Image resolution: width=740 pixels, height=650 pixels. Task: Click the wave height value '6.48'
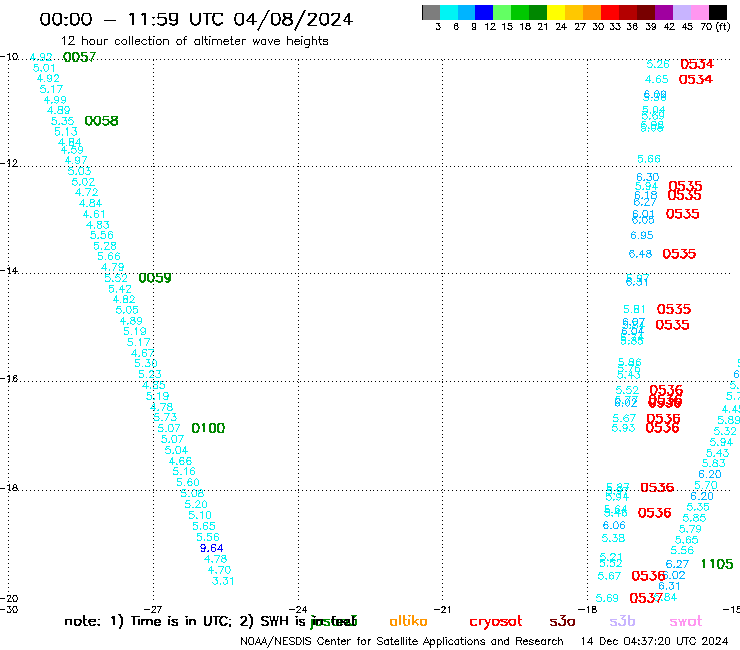(640, 254)
